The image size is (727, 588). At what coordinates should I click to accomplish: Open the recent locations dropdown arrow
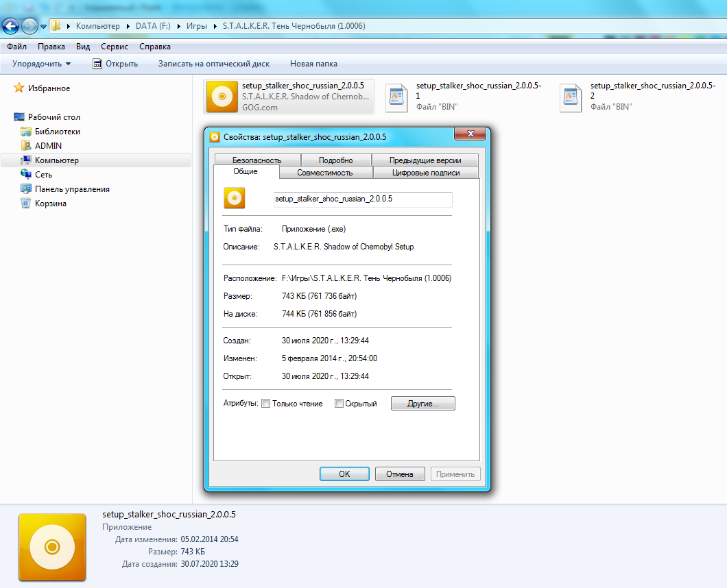44,27
